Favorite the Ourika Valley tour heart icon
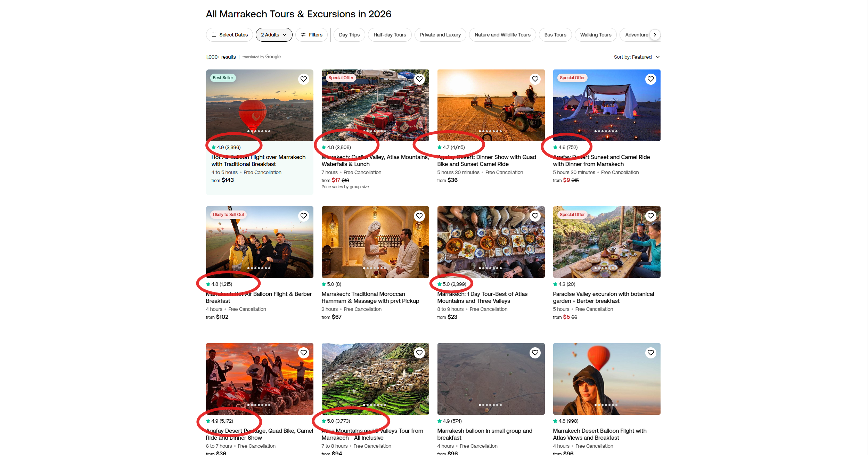Image resolution: width=868 pixels, height=455 pixels. click(419, 79)
